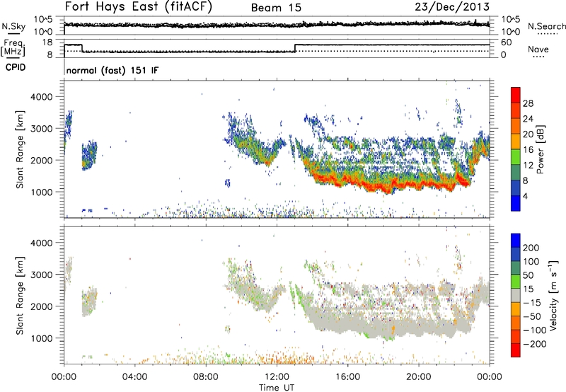This screenshot has width=566, height=392.
Task: Click the '04:00' time axis tick label
Action: coord(135,377)
